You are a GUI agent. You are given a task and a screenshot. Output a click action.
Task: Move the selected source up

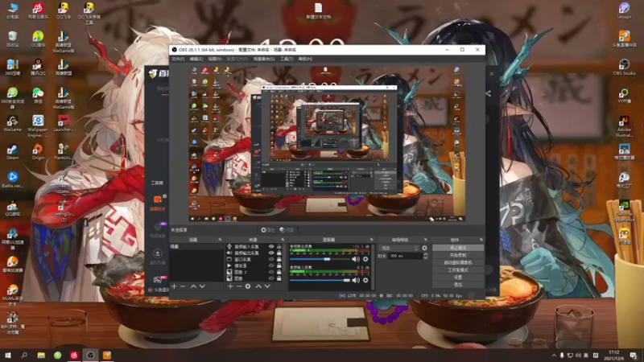pyautogui.click(x=258, y=286)
